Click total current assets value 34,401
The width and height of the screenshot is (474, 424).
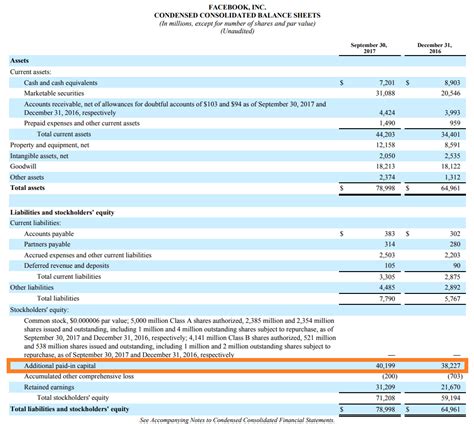(x=451, y=134)
